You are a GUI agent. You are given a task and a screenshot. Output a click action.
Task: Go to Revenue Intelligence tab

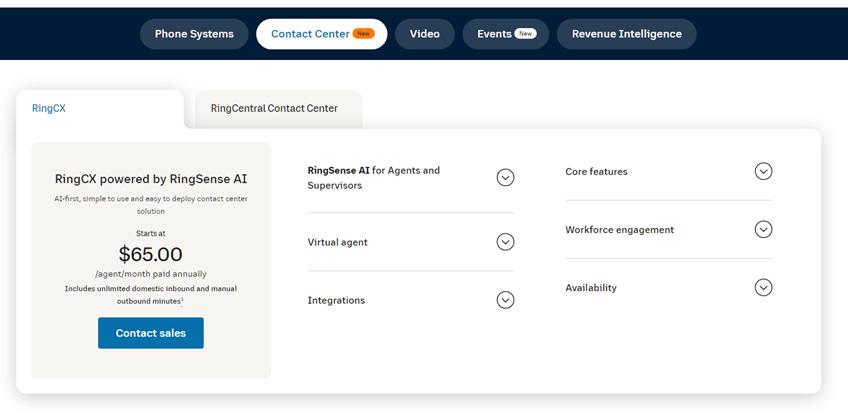click(627, 34)
